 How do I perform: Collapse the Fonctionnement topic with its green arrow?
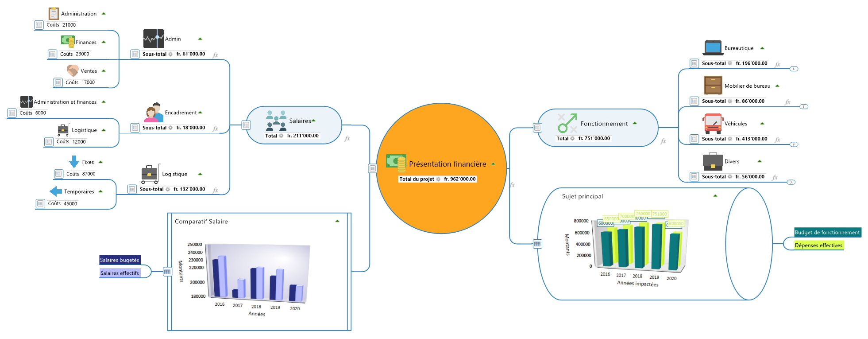click(x=635, y=123)
